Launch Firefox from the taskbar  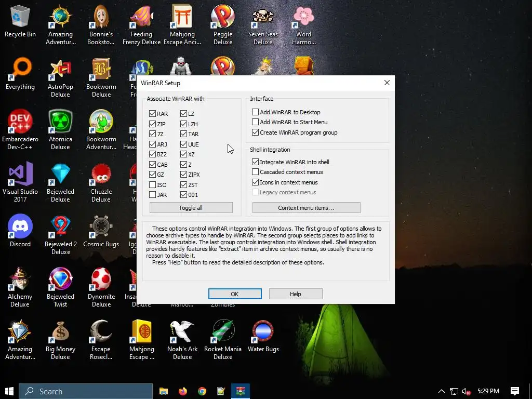coord(182,391)
